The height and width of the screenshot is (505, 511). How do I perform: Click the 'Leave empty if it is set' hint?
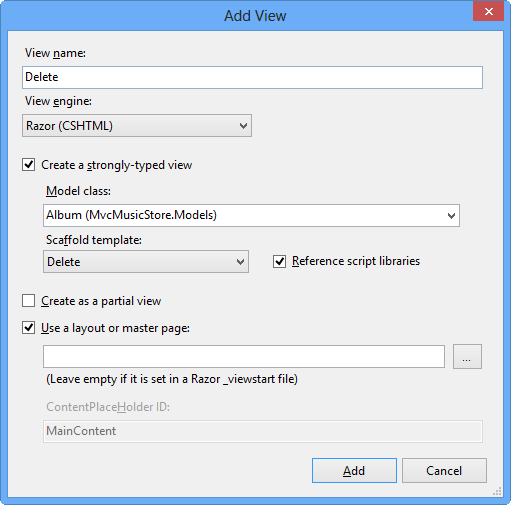pyautogui.click(x=172, y=379)
